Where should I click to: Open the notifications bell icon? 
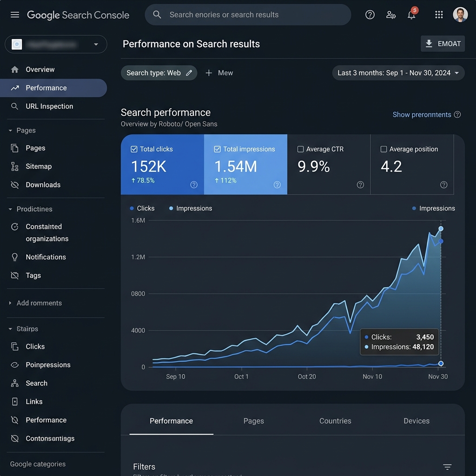point(411,14)
